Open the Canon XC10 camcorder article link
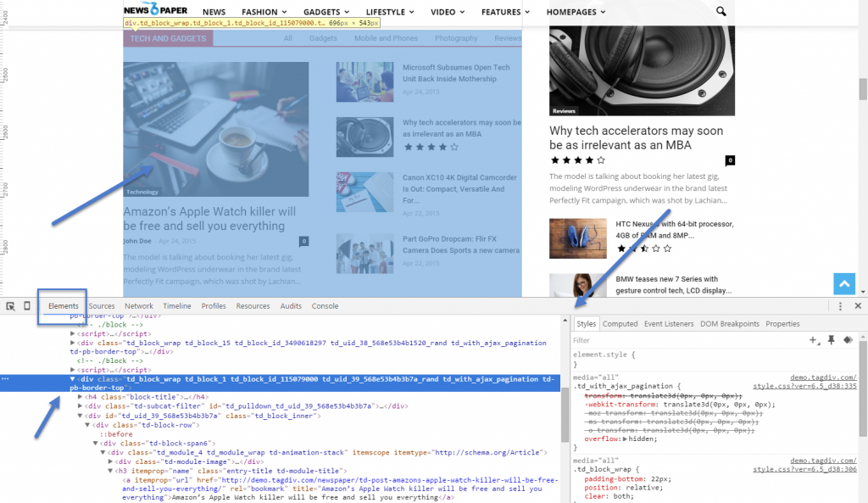This screenshot has height=503, width=868. coord(459,189)
